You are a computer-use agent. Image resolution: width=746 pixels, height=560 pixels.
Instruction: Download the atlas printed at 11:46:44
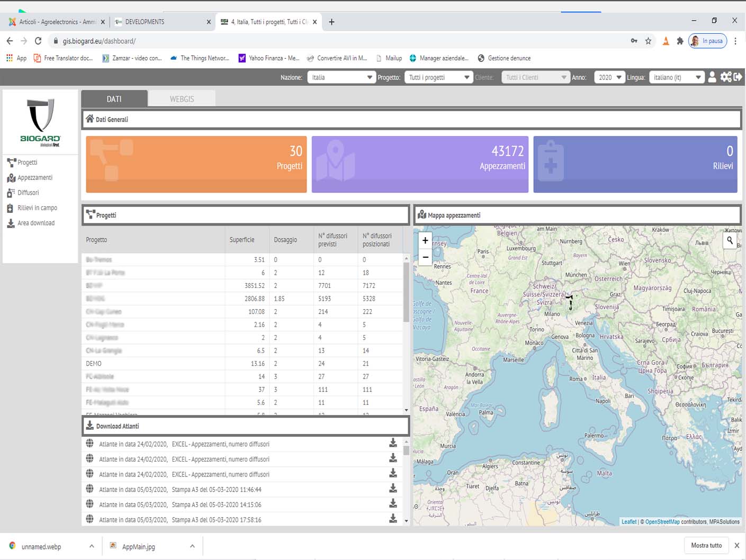point(393,488)
